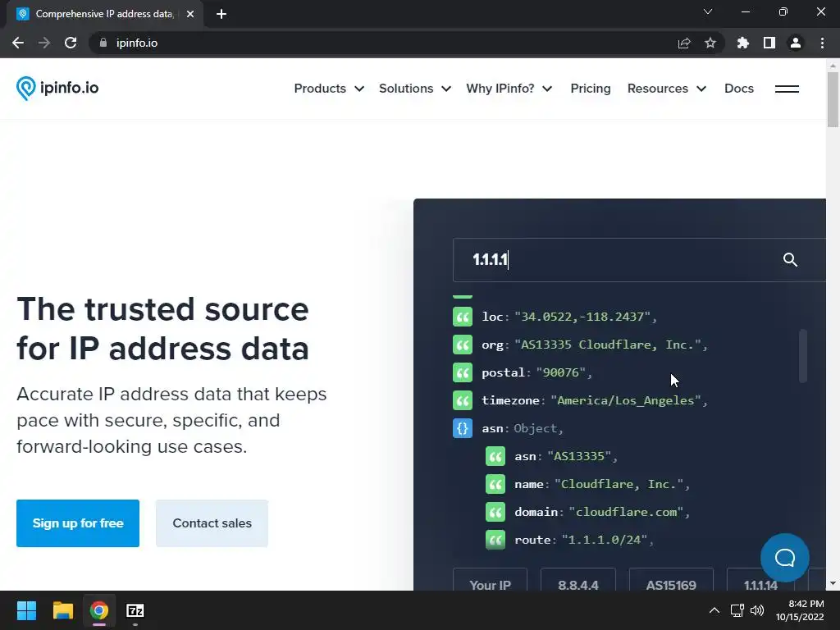The image size is (840, 630).
Task: Open 7-Zip from taskbar
Action: [x=135, y=610]
